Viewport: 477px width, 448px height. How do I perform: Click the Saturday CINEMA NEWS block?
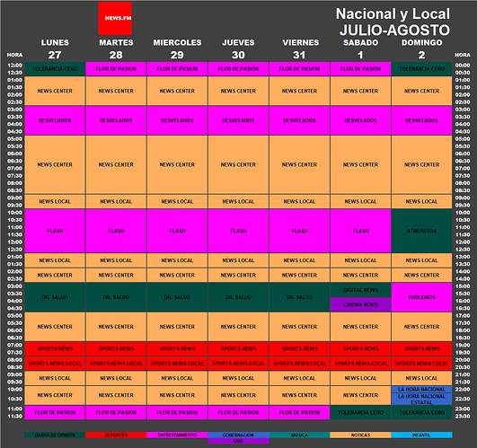point(360,304)
